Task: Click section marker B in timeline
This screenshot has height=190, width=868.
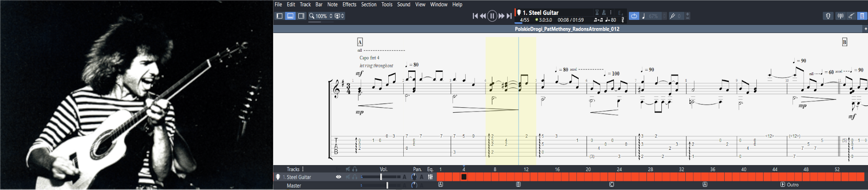Action: click(x=518, y=185)
